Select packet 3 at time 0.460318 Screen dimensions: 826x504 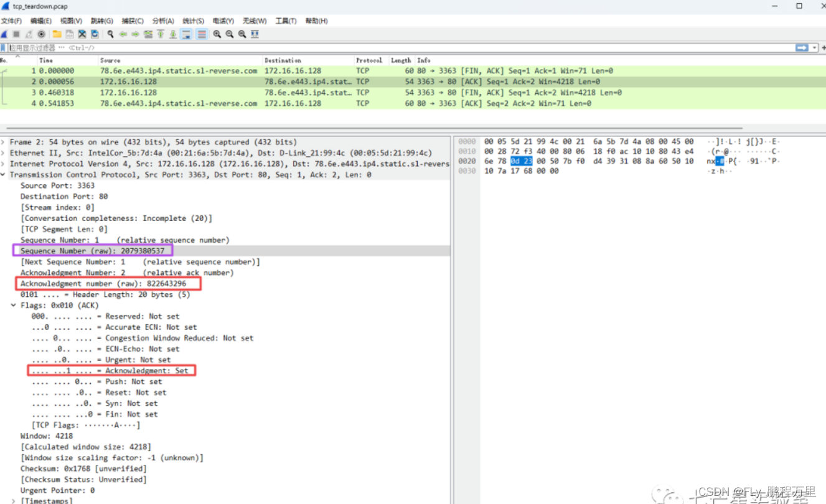tap(413, 93)
